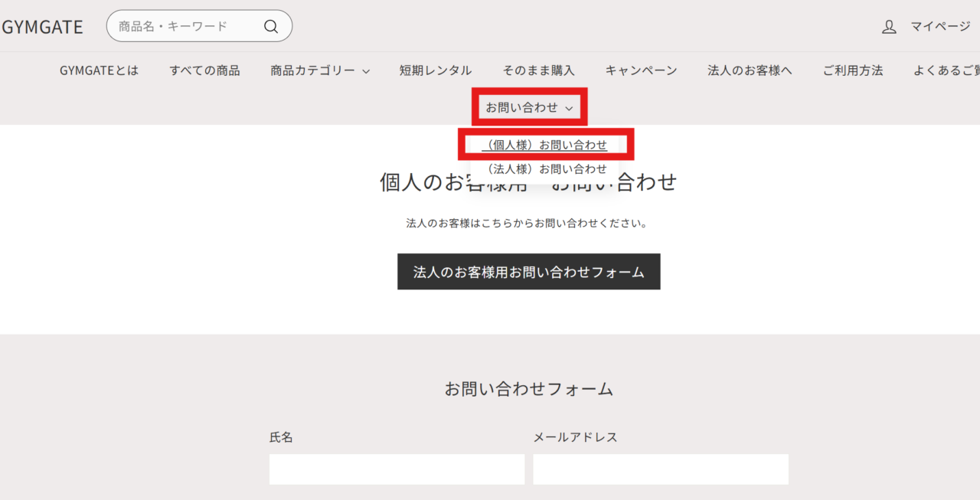Open 短期レンタル in navigation

tap(435, 70)
